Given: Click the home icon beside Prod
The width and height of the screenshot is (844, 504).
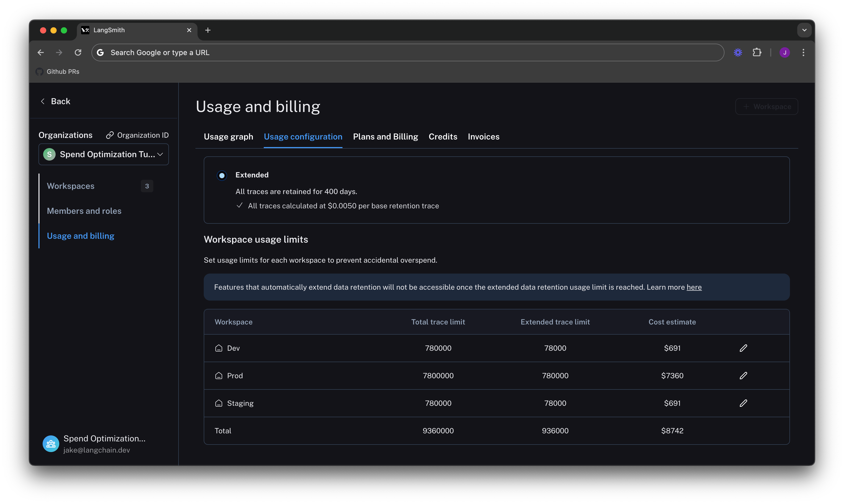Looking at the screenshot, I should click(219, 376).
